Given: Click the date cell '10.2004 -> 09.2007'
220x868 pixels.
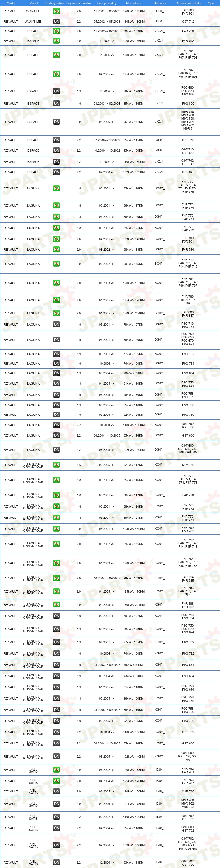Looking at the screenshot, I should point(107,578).
